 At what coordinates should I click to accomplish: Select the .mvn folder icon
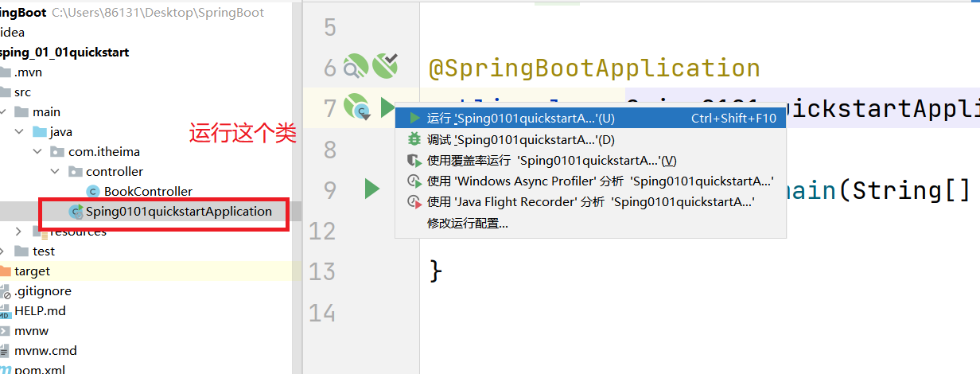(x=6, y=72)
